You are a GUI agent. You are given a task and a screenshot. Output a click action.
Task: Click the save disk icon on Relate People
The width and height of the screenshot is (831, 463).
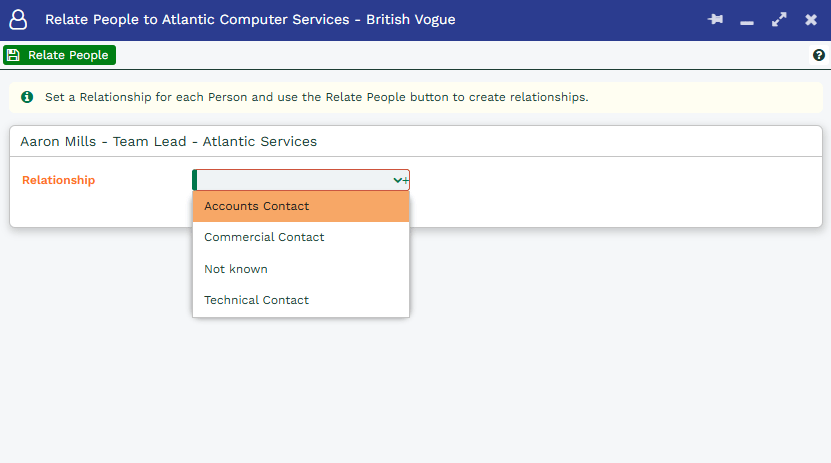pyautogui.click(x=13, y=55)
